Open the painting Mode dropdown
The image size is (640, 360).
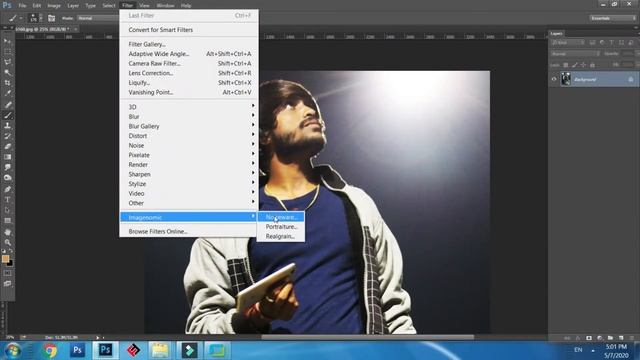[x=97, y=18]
